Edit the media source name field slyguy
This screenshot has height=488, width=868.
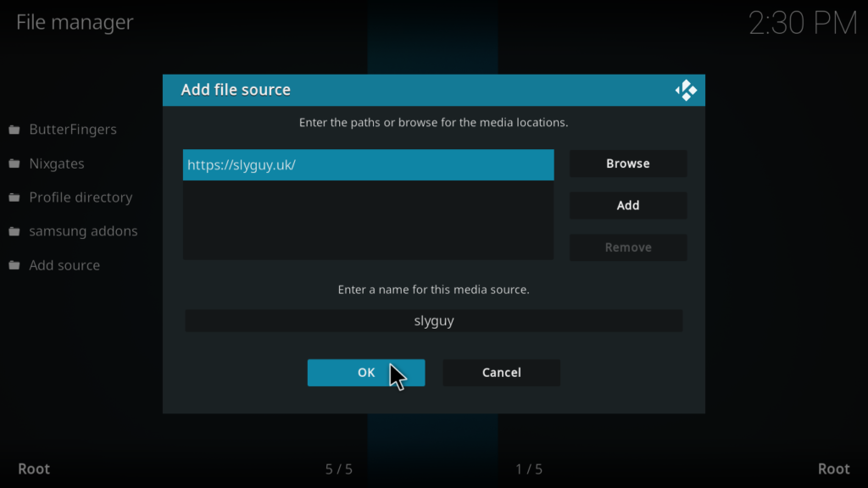434,321
